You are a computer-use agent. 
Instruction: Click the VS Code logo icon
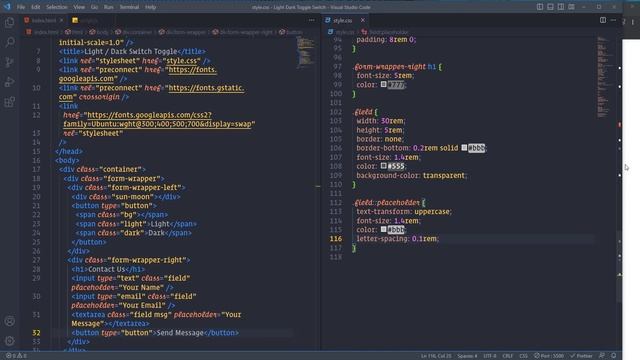[x=7, y=7]
